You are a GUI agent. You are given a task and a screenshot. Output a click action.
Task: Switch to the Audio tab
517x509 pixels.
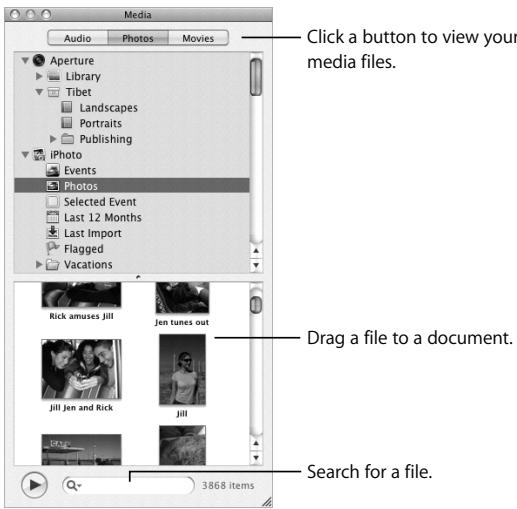pyautogui.click(x=78, y=38)
